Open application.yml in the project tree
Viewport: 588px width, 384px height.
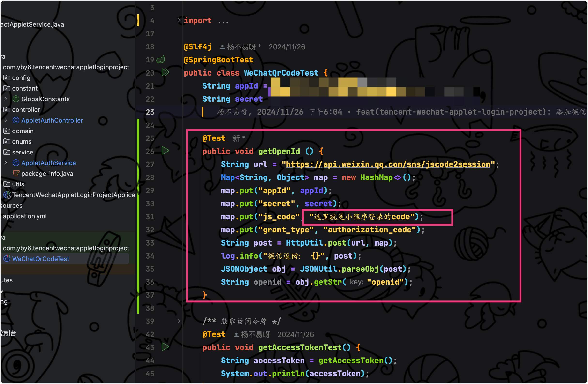[x=25, y=216]
